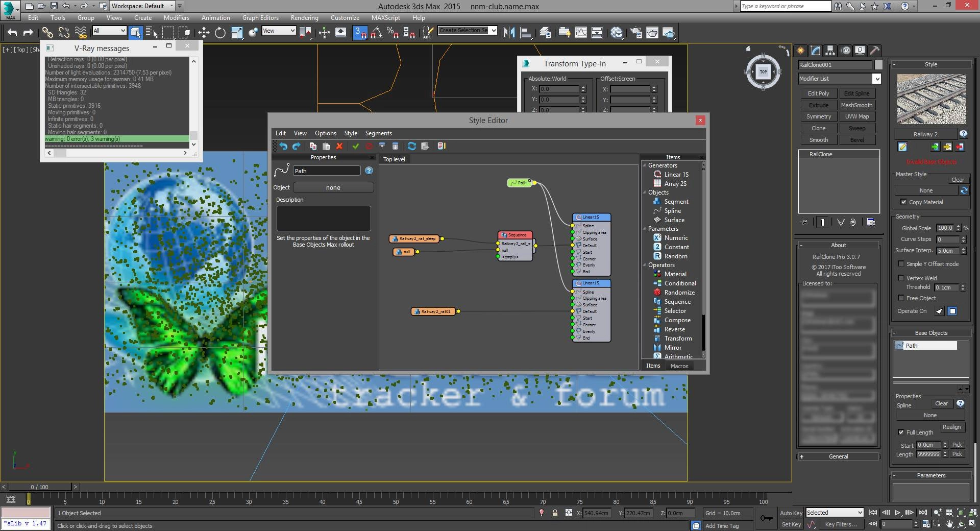This screenshot has height=531, width=980.
Task: Open the Modifiers menu
Action: (x=176, y=17)
